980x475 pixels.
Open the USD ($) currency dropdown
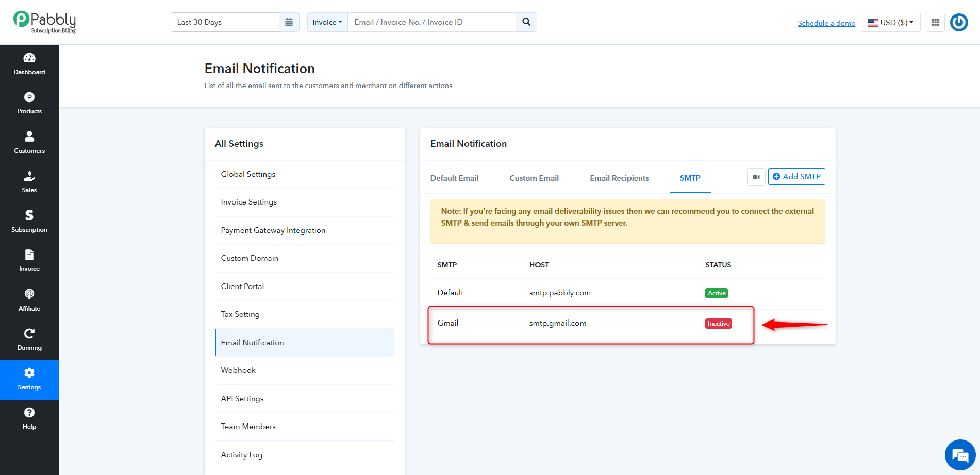click(891, 23)
